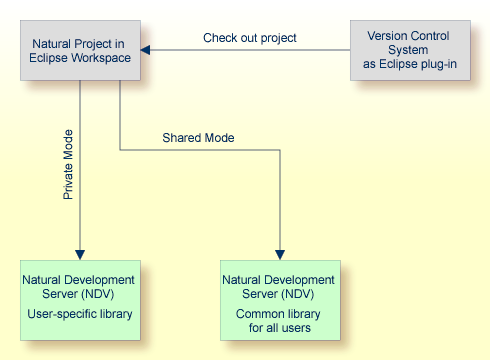Viewport: 490px width, 360px height.
Task: Click 'as Eclipse plug-in' text line
Action: pyautogui.click(x=410, y=64)
